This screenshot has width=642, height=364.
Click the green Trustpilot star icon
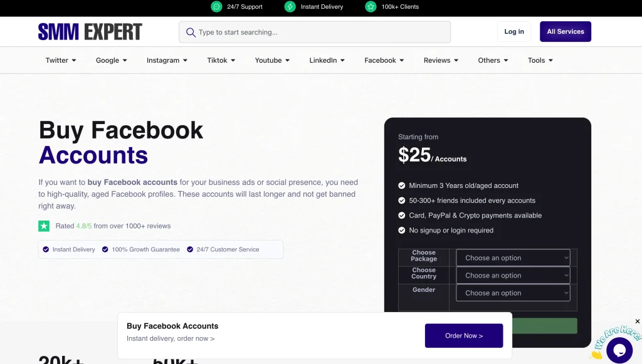coord(44,226)
